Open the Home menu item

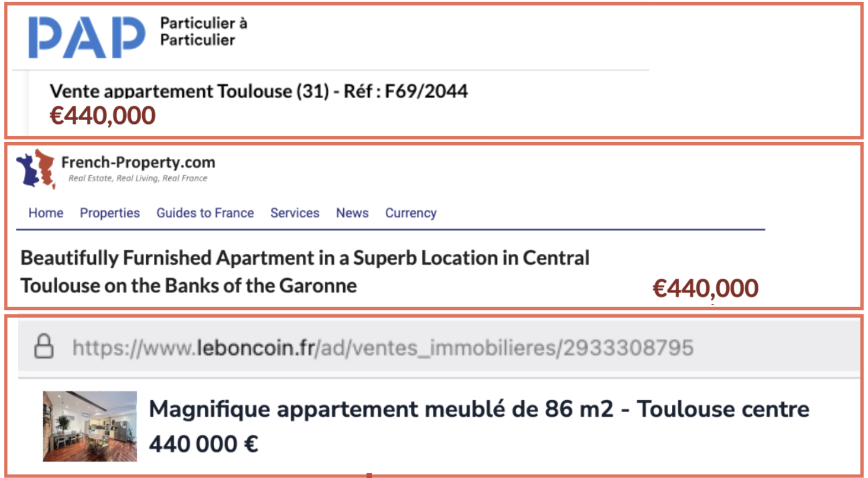pos(46,213)
